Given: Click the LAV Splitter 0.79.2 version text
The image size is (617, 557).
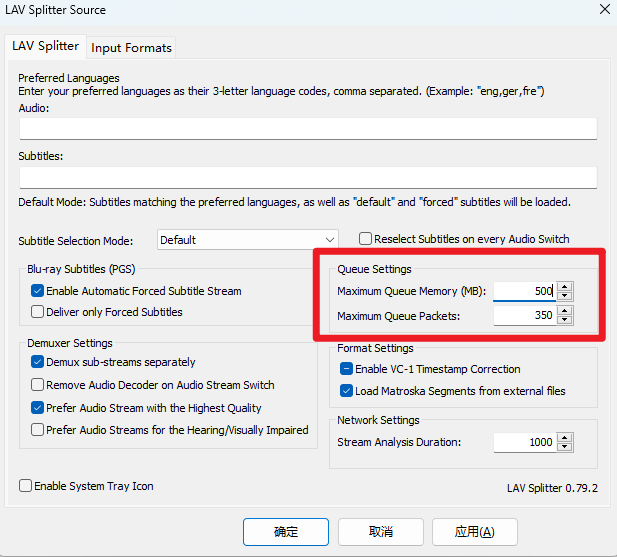Looking at the screenshot, I should pos(552,488).
